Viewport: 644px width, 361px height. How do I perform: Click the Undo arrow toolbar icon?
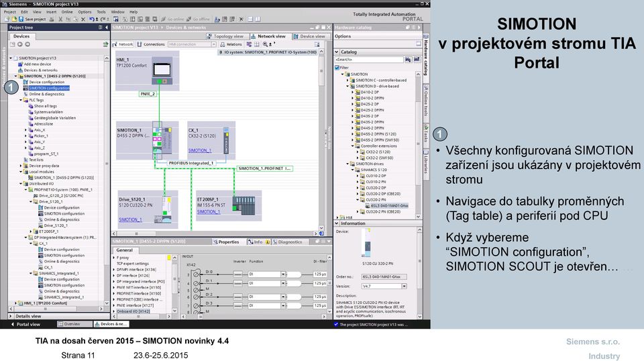pyautogui.click(x=92, y=19)
